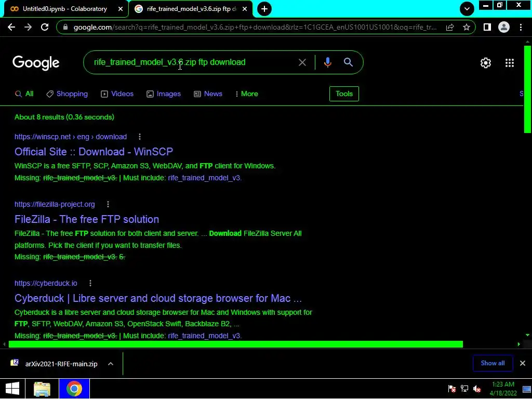The height and width of the screenshot is (399, 532).
Task: Click the https://filezilla-project.org URL text
Action: [x=55, y=204]
